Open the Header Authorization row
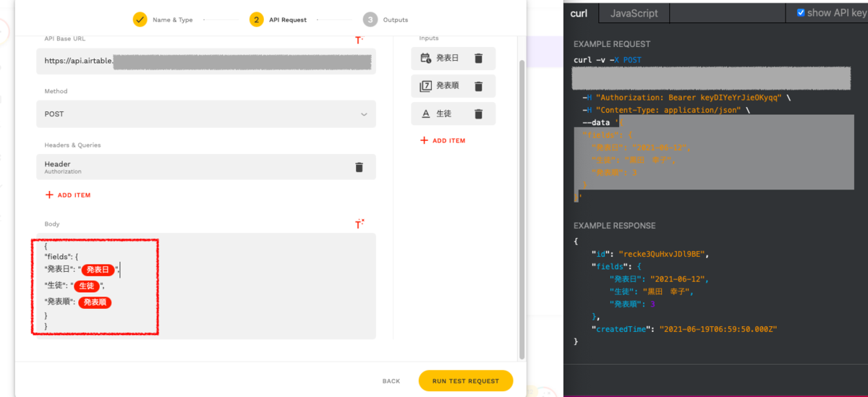 [206, 167]
